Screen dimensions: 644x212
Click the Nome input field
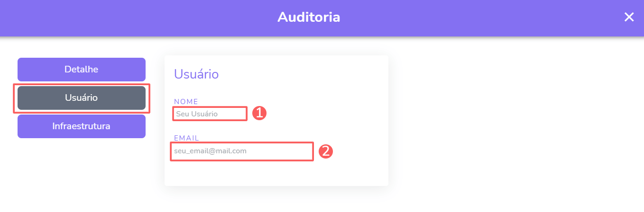coord(210,114)
